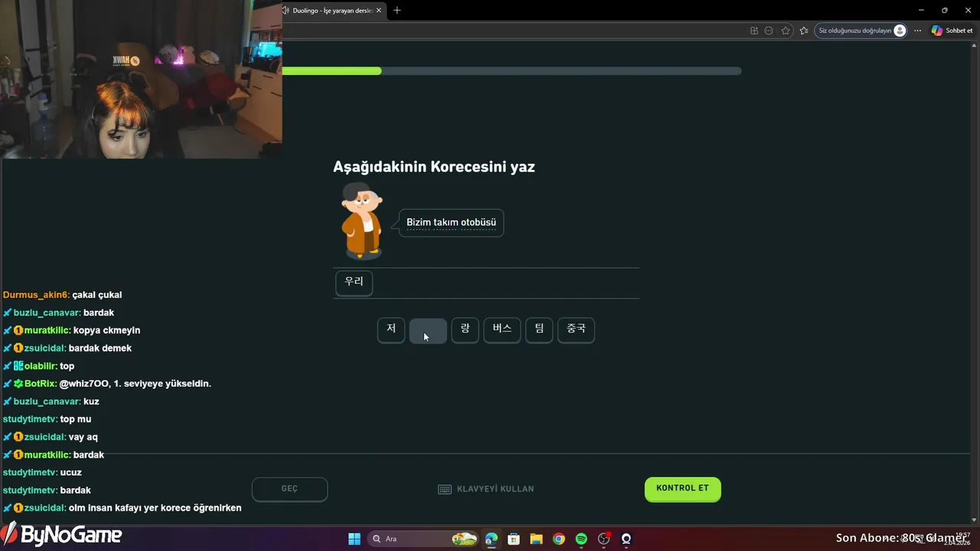Image resolution: width=980 pixels, height=551 pixels.
Task: Open Microsoft Store from taskbar
Action: (514, 539)
